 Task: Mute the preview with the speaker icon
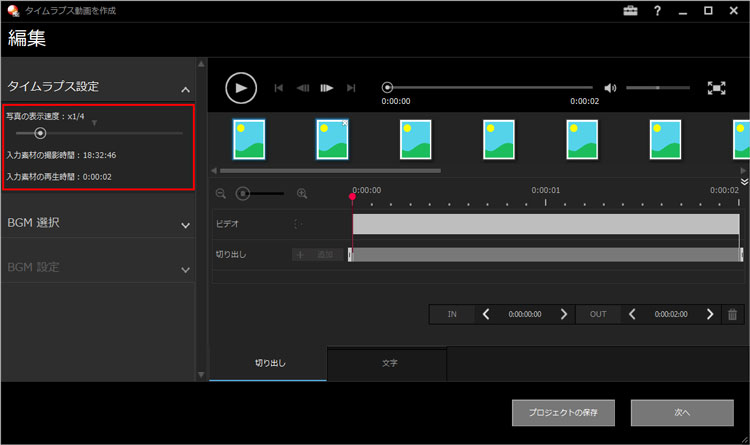tap(611, 88)
